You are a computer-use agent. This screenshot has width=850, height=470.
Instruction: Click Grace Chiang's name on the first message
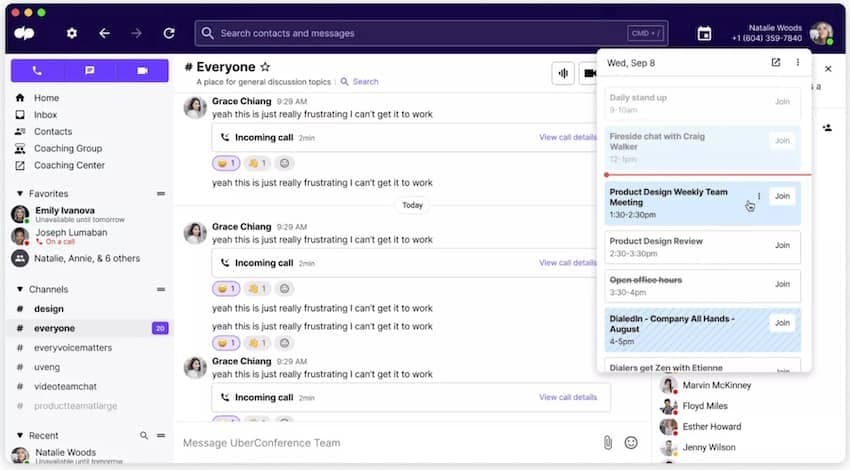pos(241,101)
